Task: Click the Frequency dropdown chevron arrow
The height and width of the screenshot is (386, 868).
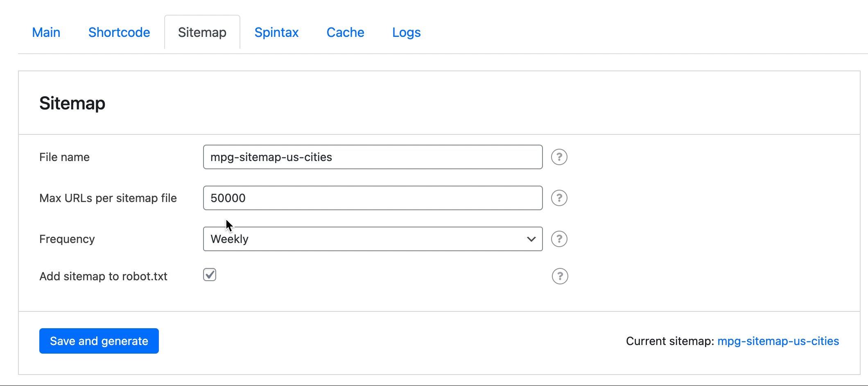Action: (x=531, y=239)
